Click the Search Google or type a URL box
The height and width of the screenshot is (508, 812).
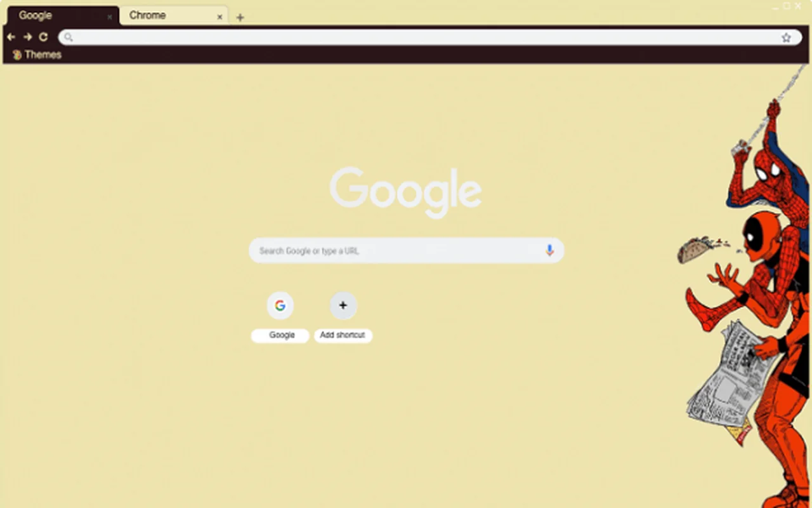407,251
